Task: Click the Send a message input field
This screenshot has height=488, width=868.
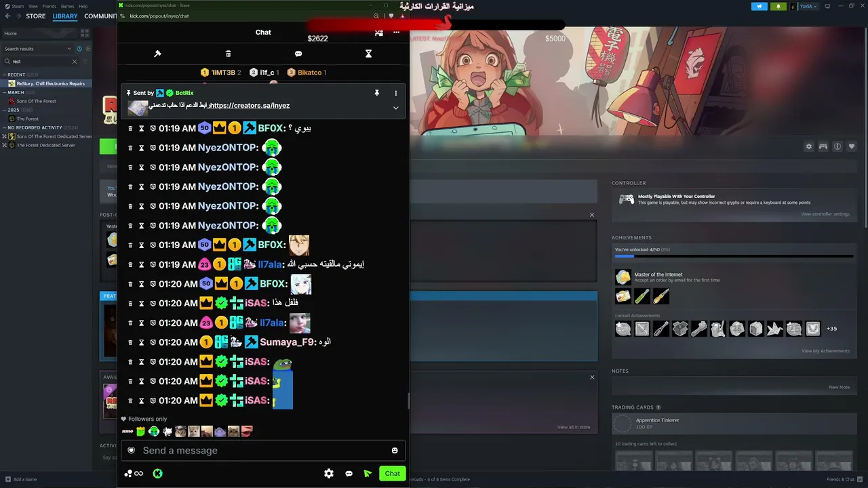Action: tap(263, 451)
